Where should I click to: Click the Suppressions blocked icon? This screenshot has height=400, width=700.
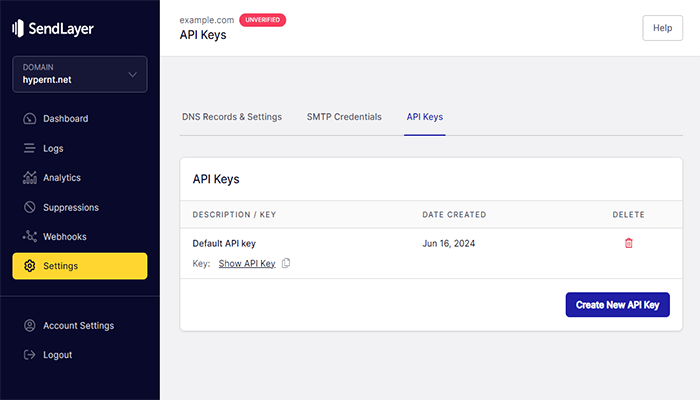click(29, 207)
